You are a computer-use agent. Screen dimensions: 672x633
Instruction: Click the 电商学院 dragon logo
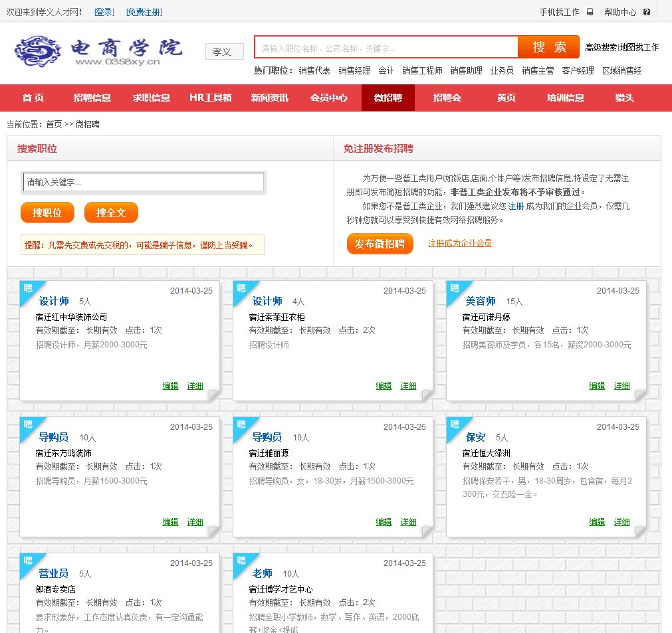click(97, 51)
